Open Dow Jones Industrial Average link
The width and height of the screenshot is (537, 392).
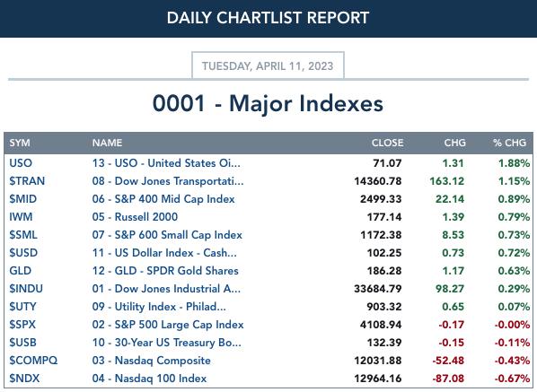166,288
